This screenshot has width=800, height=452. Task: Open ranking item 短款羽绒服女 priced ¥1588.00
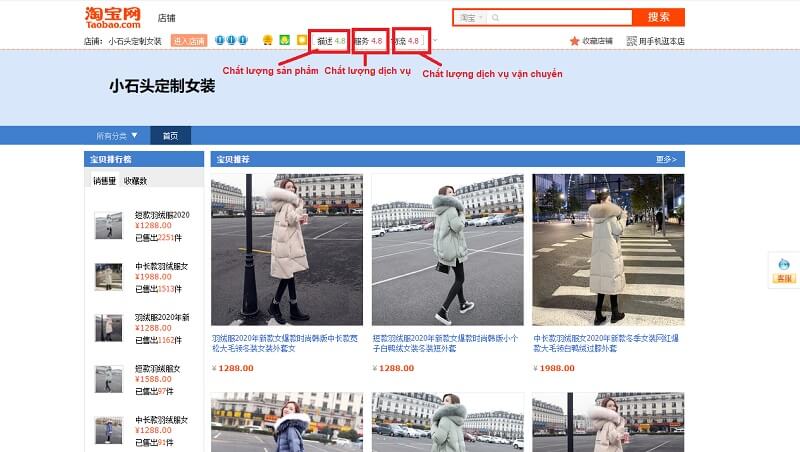tap(158, 368)
